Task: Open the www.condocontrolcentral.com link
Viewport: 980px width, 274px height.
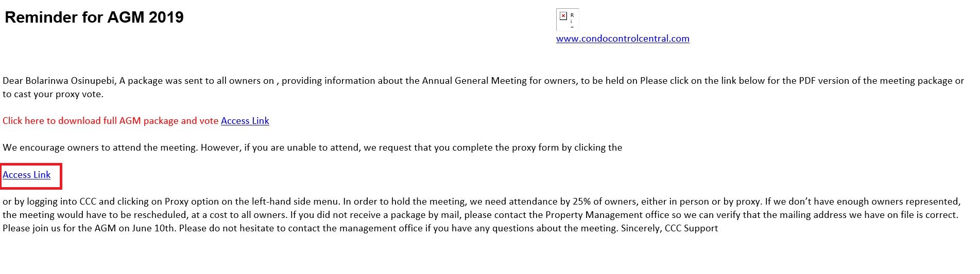Action: click(622, 39)
